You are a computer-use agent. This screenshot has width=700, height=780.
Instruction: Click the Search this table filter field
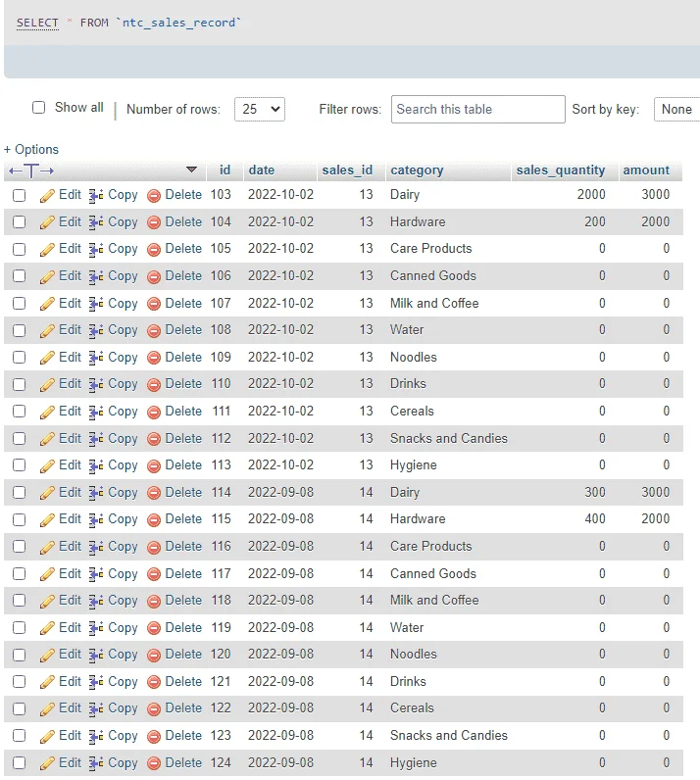[x=478, y=109]
